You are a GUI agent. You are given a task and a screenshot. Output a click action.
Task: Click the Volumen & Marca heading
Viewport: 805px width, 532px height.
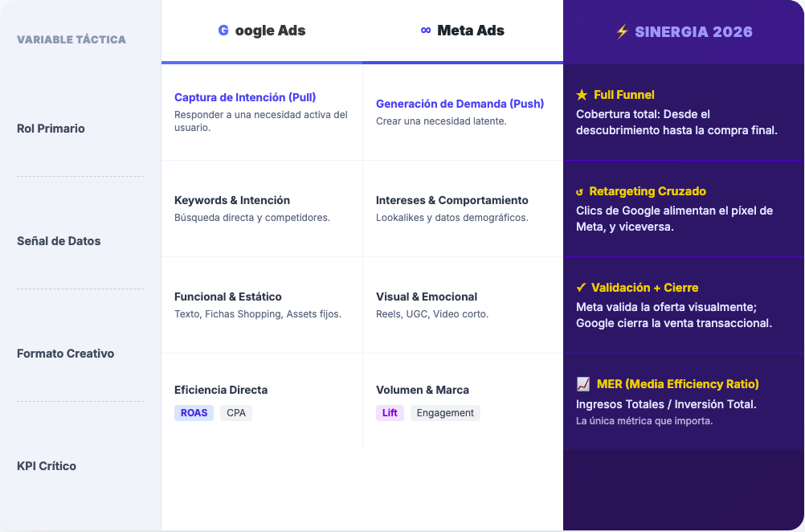tap(423, 390)
